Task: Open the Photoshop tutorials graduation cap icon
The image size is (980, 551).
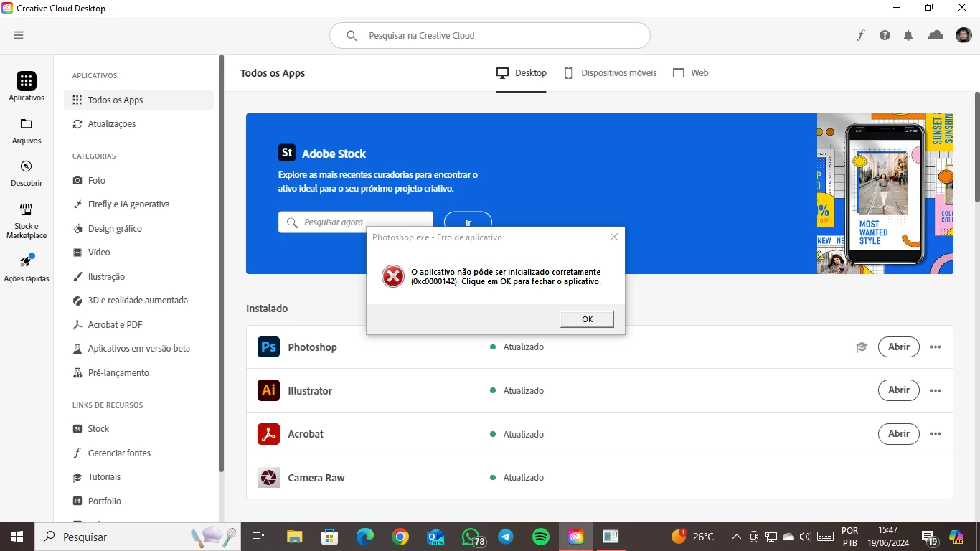Action: 862,347
